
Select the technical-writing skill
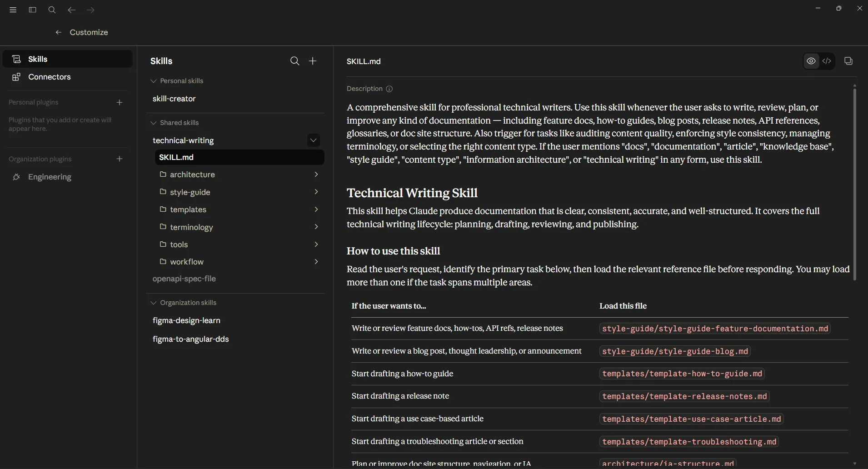coord(183,140)
